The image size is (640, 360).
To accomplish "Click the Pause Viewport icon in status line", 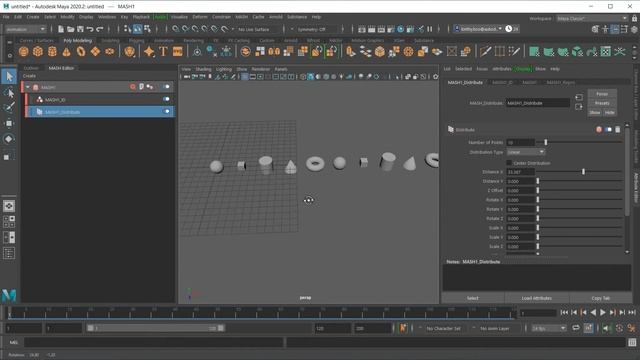I will (x=430, y=29).
